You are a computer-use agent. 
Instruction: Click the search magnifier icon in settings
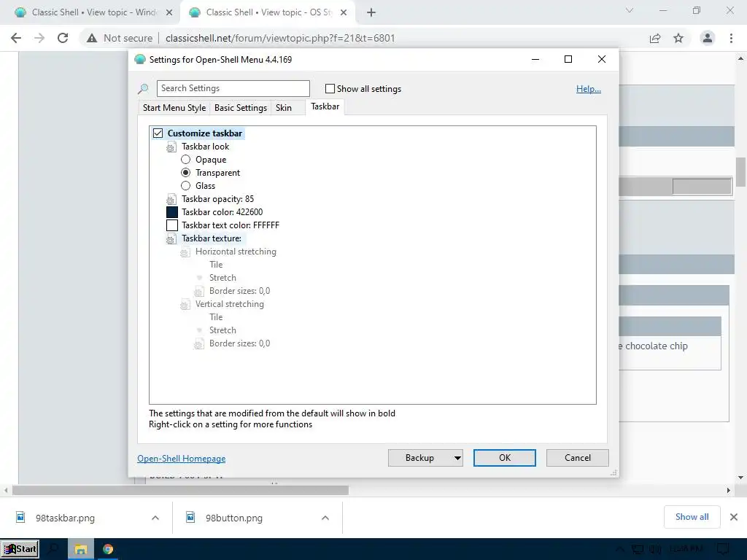(x=144, y=89)
